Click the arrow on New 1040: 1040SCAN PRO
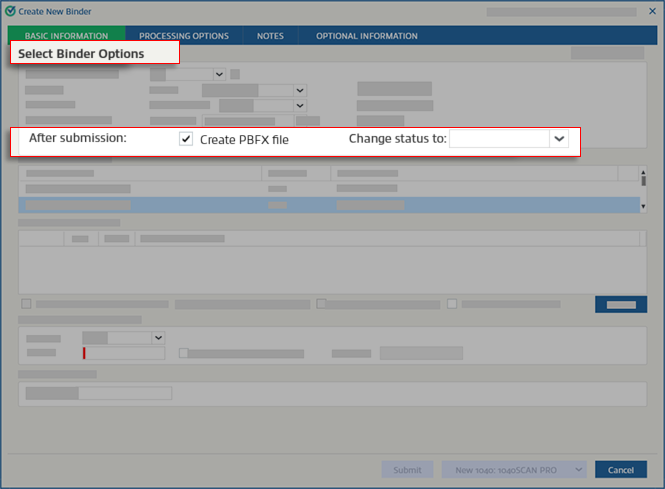665x489 pixels. point(576,469)
